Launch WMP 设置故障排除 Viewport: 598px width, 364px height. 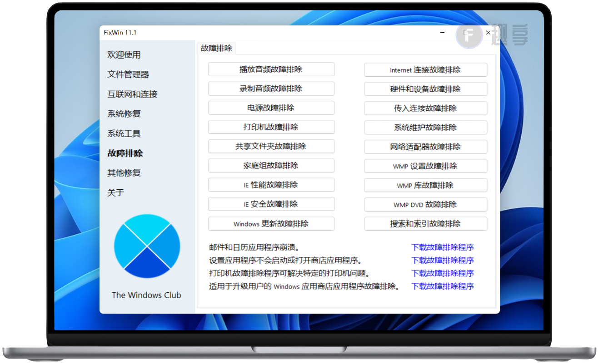point(426,166)
